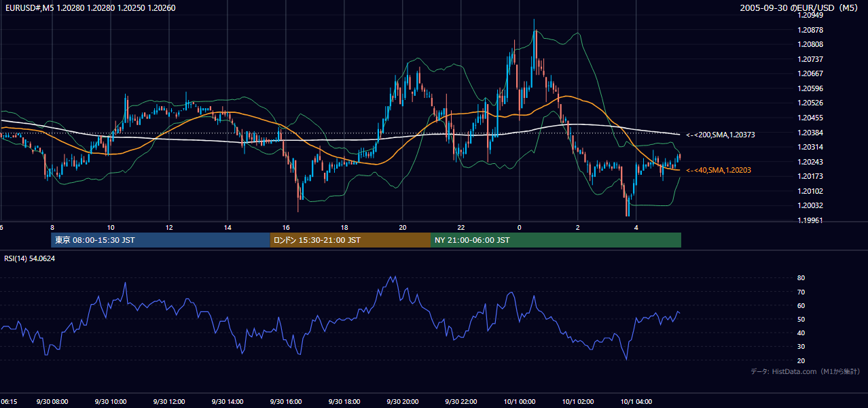Click price axis value 1.20737

tap(811, 60)
